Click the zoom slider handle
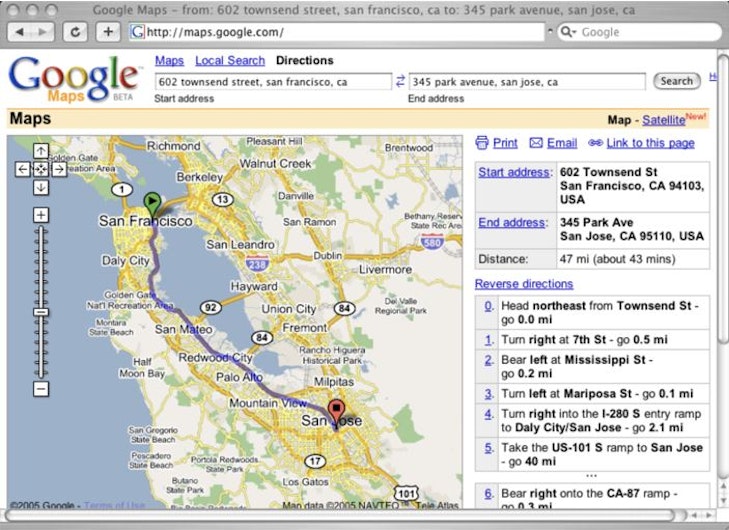This screenshot has height=530, width=729. point(40,312)
